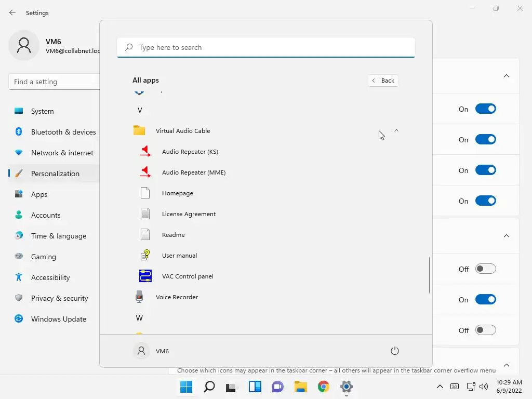This screenshot has width=532, height=399.
Task: Open Accounts settings category
Action: (x=54, y=215)
